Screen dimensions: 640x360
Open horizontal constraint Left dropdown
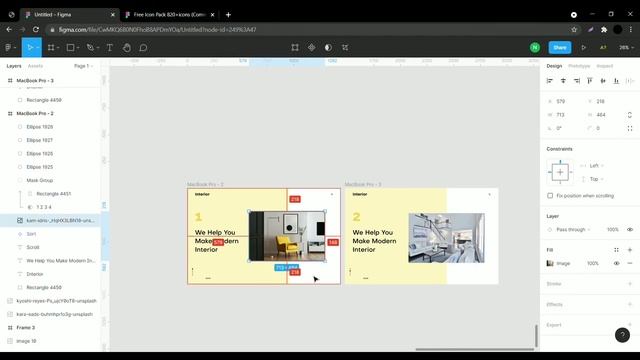point(596,166)
